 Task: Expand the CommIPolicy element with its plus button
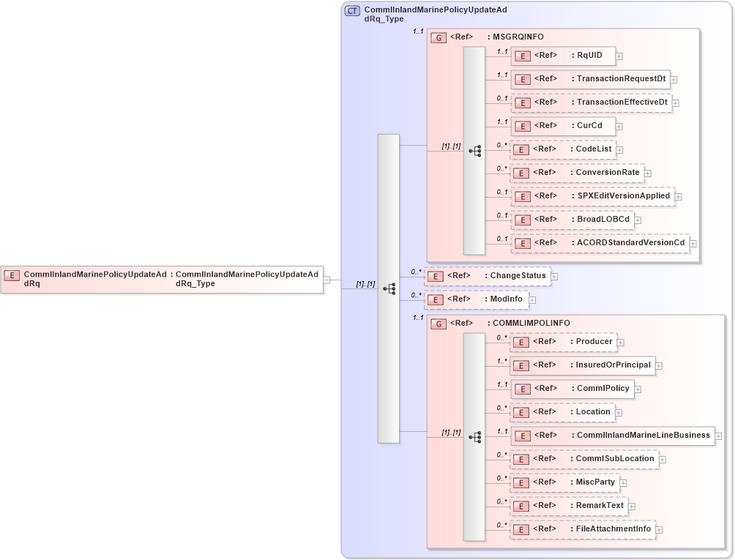pos(637,389)
